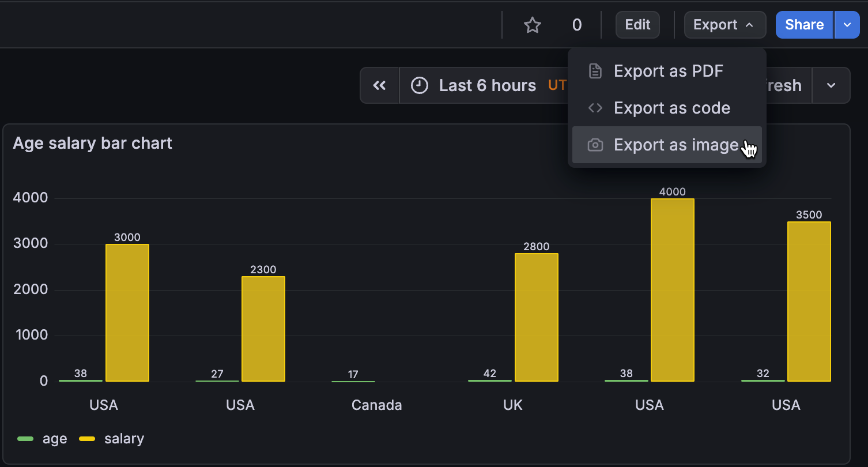Collapse the Export dropdown via its chevron
The width and height of the screenshot is (868, 467).
[750, 25]
